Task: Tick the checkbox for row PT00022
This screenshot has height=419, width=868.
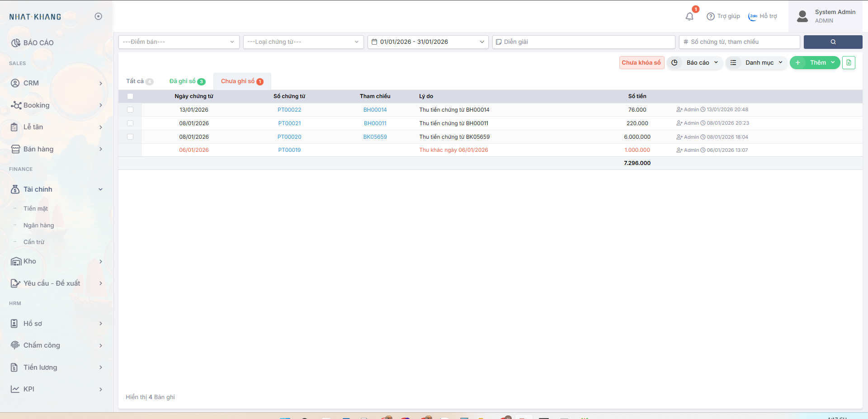Action: [x=130, y=110]
